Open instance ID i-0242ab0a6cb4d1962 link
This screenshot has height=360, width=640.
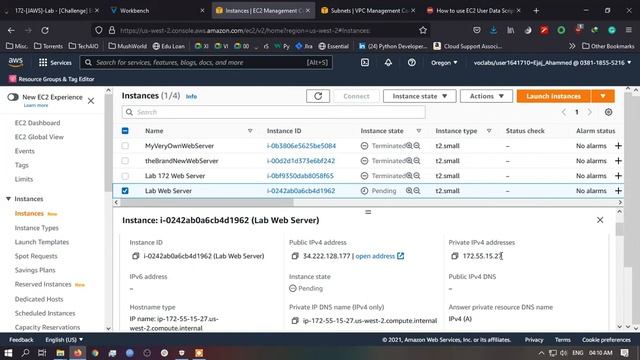point(301,191)
